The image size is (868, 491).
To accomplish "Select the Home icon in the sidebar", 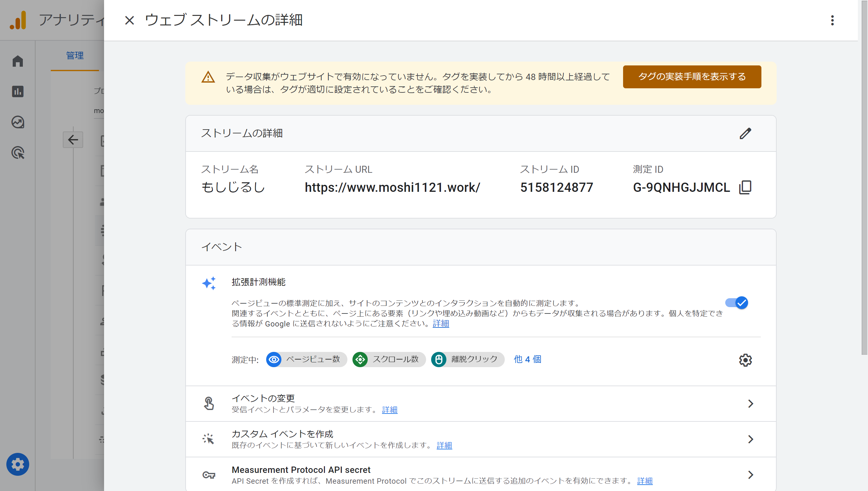I will (17, 61).
